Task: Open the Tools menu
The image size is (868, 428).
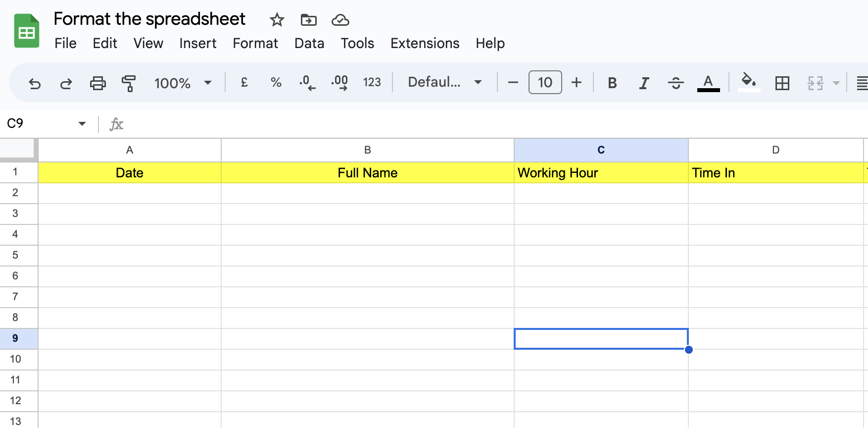Action: coord(357,43)
